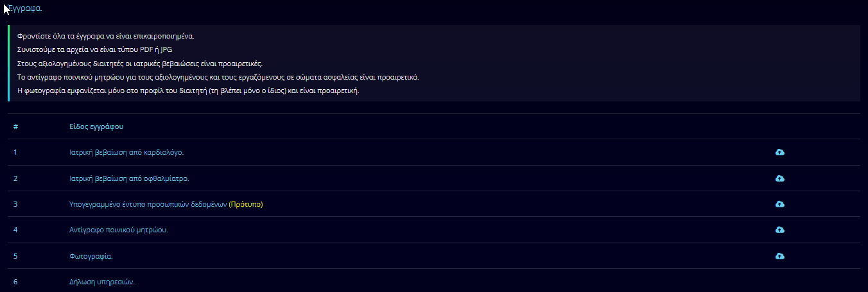Click the Είδος εγγράφου column header
This screenshot has height=292, width=868.
[96, 126]
